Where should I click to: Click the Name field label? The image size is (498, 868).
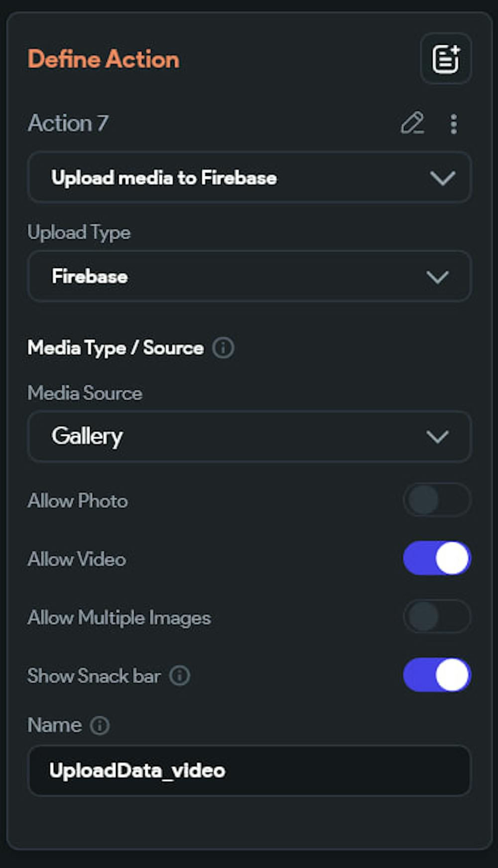pos(55,725)
